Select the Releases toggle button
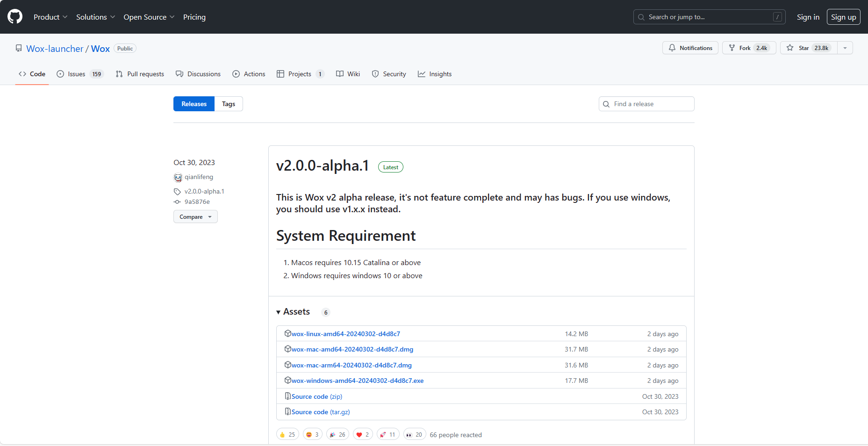868x446 pixels. (x=194, y=104)
